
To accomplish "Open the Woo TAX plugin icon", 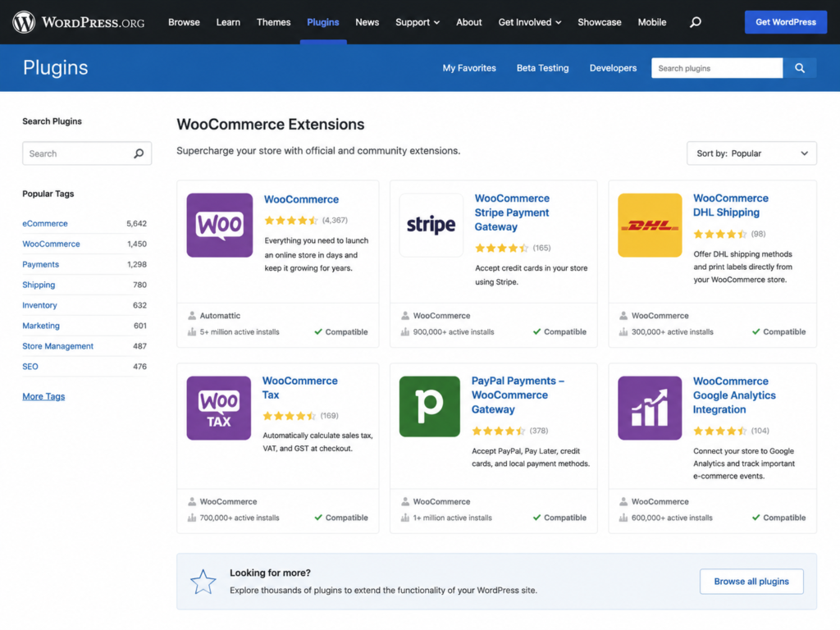I will tap(218, 409).
